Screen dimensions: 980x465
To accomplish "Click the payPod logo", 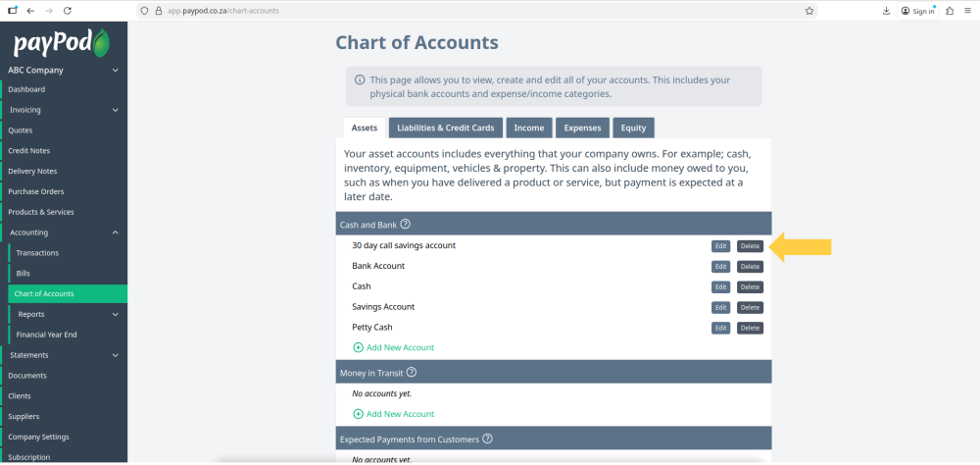I will [x=61, y=42].
